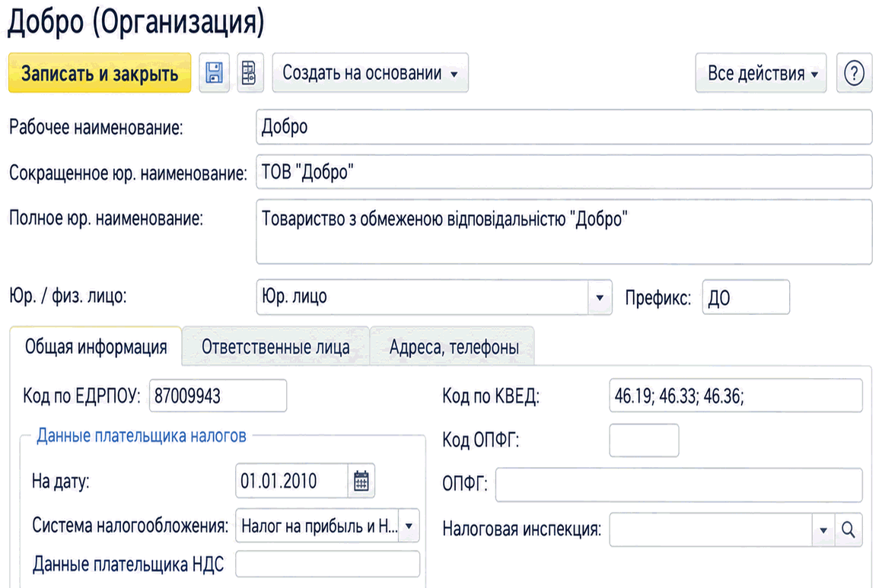The width and height of the screenshot is (882, 588).
Task: Click На дату field showing 01.01.2010
Action: (x=292, y=482)
